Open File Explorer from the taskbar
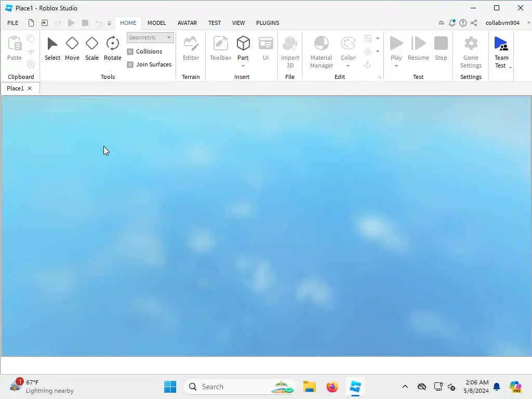This screenshot has height=399, width=532. pyautogui.click(x=310, y=387)
